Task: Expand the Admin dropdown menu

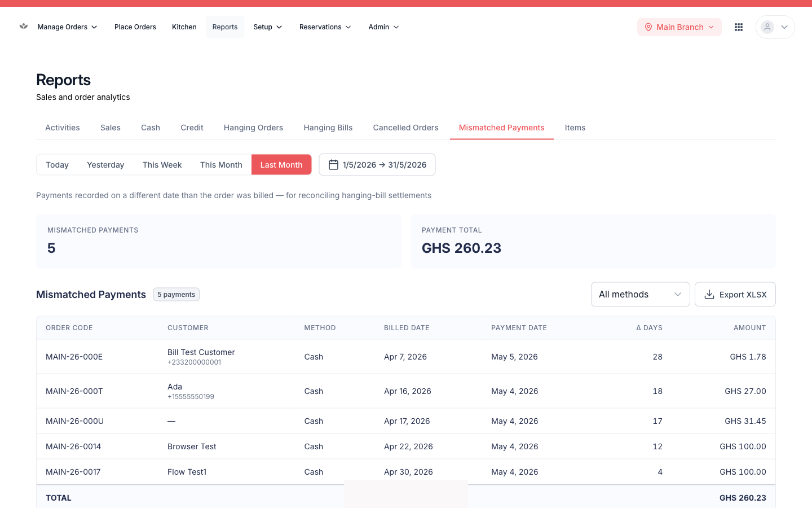Action: (383, 27)
